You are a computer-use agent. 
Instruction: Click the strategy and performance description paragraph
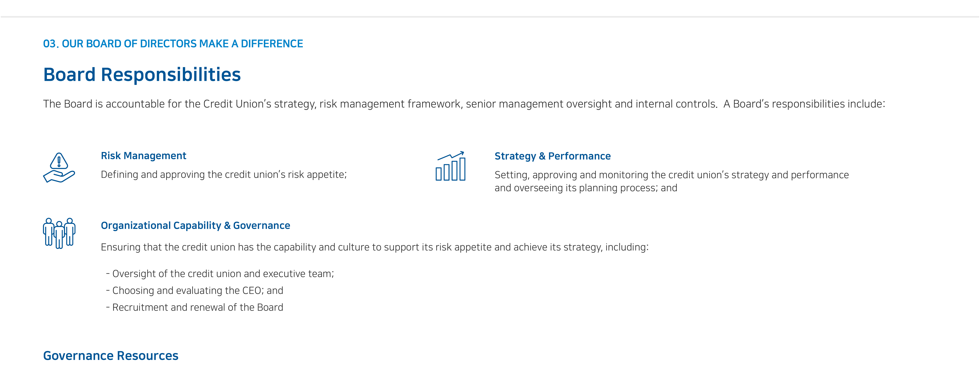(x=671, y=181)
